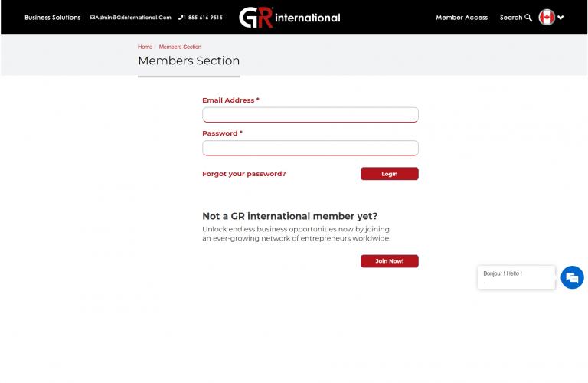Screen dimensions: 588x383
Task: Click the Login button
Action: click(x=389, y=174)
